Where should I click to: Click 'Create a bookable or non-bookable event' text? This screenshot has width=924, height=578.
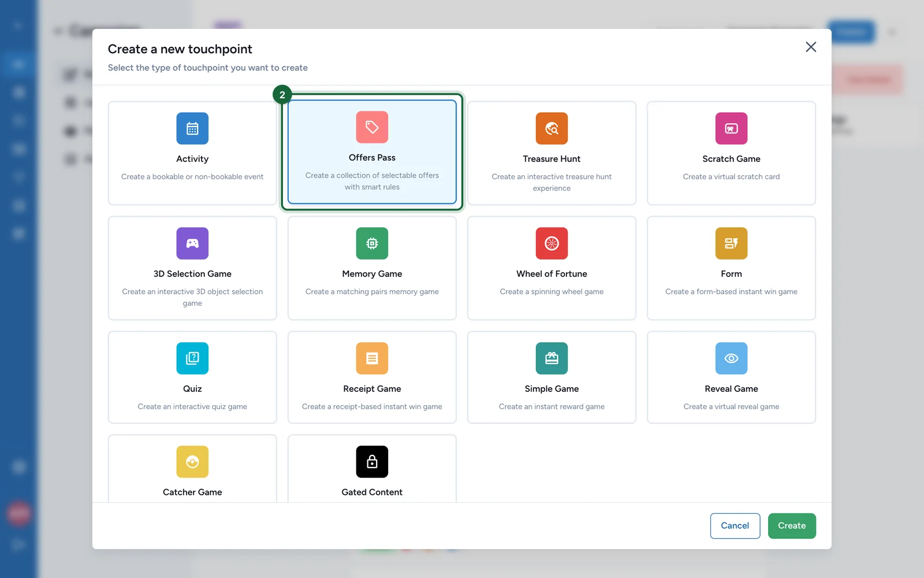click(192, 177)
